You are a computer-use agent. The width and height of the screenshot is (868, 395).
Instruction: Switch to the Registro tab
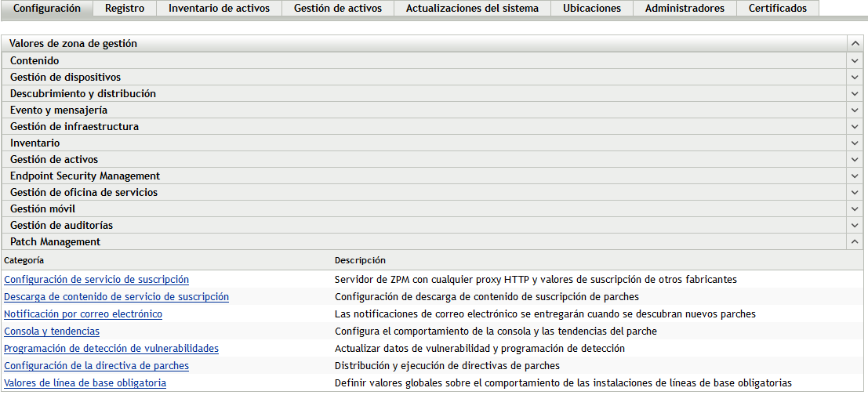pyautogui.click(x=125, y=9)
